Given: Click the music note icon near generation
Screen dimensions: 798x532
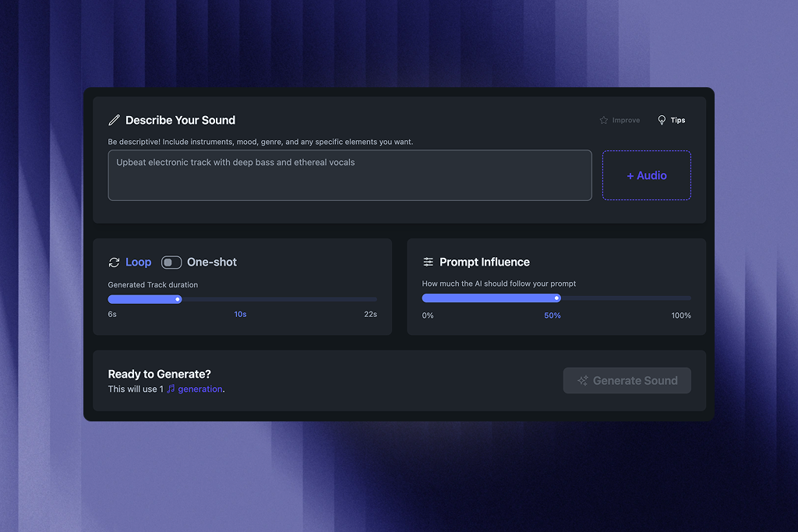Looking at the screenshot, I should [x=171, y=389].
